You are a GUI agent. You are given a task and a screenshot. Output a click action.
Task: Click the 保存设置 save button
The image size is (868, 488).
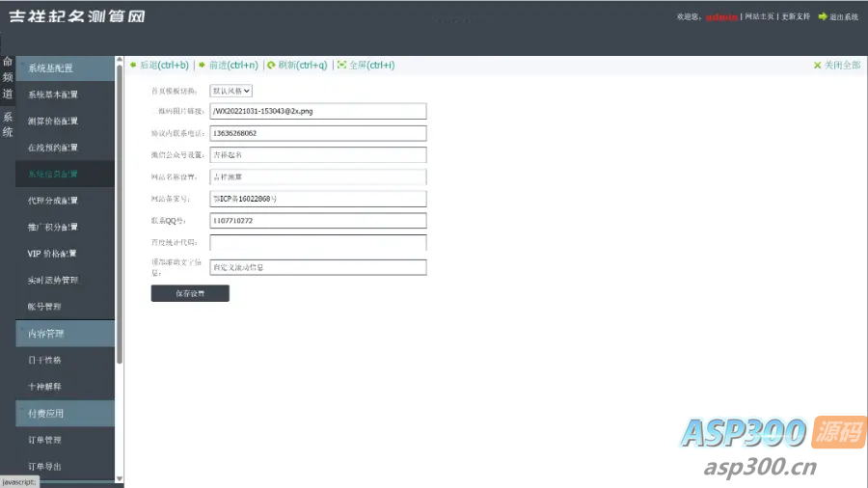[190, 293]
